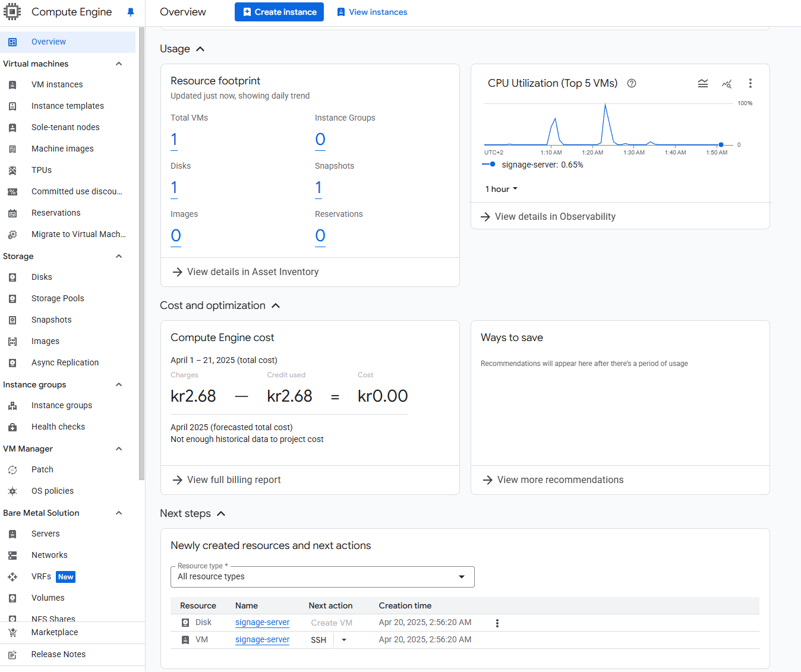Open the 1 hour time range dropdown
The image size is (801, 672).
click(x=502, y=189)
